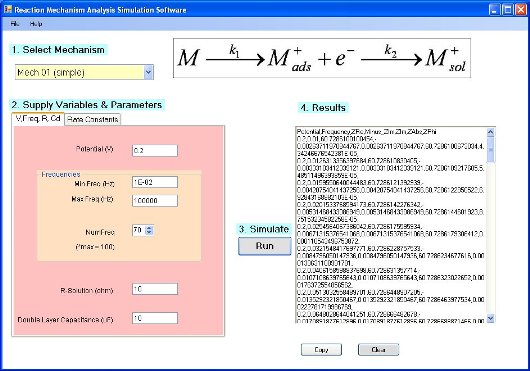Screen dimensions: 530x371
Task: Close the simulation software window
Action: [x=521, y=10]
